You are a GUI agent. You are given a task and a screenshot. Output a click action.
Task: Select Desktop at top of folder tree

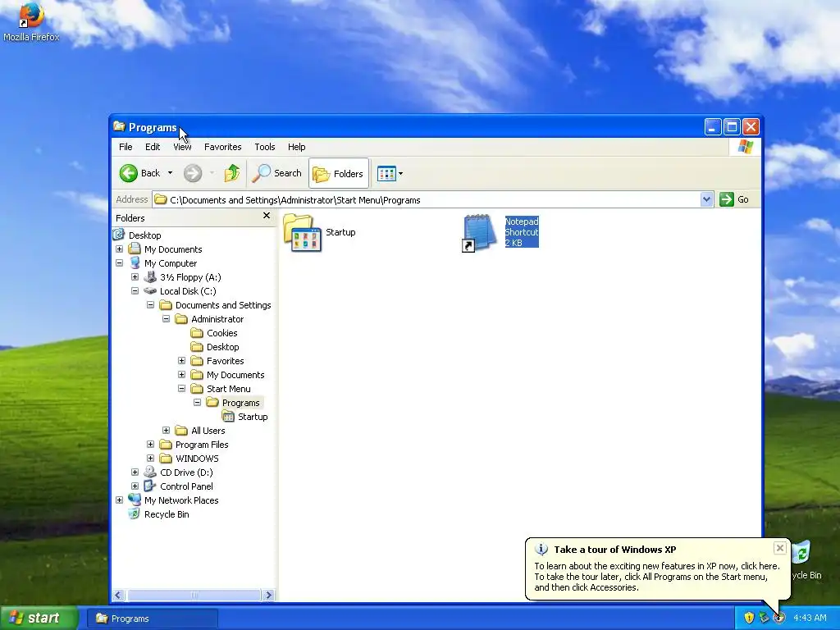pyautogui.click(x=144, y=235)
